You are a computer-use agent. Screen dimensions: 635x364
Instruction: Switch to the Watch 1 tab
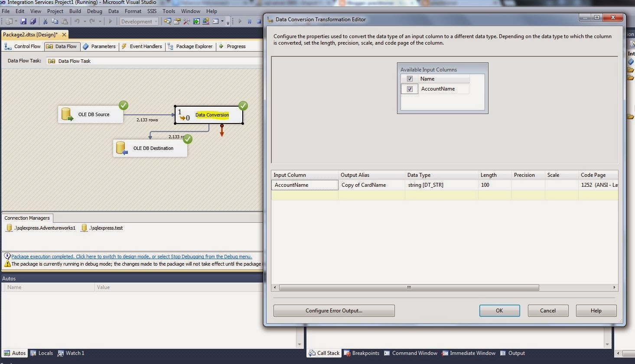point(71,353)
